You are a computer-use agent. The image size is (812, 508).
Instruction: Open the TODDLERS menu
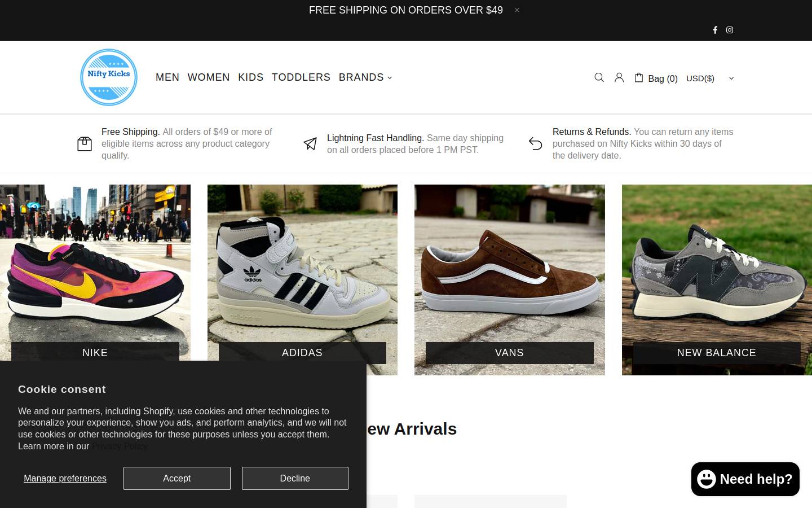click(301, 77)
